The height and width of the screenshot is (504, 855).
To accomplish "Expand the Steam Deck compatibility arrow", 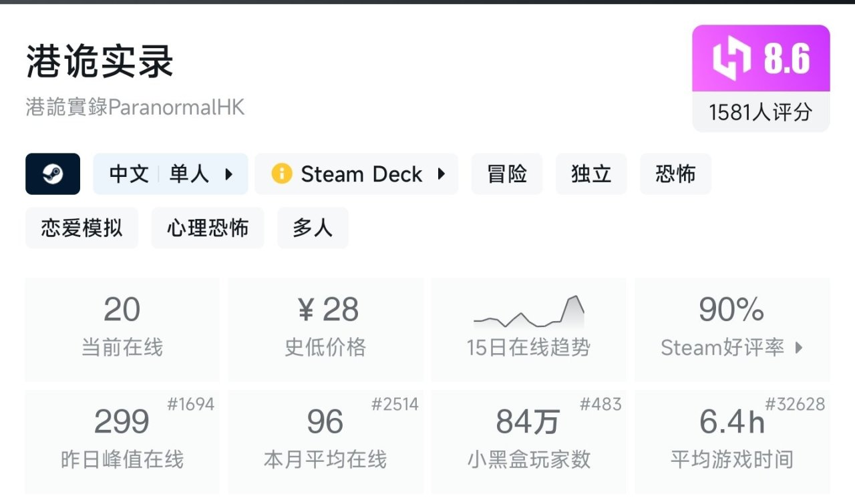I will click(441, 174).
